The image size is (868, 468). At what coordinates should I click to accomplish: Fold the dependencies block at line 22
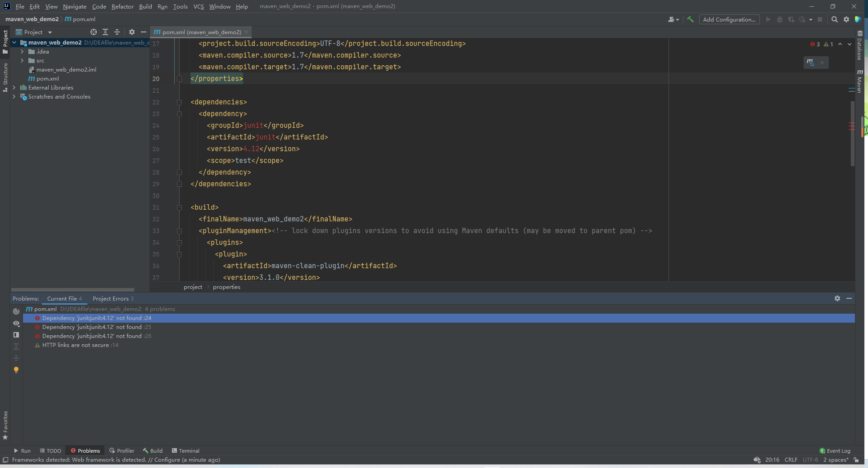click(x=179, y=102)
